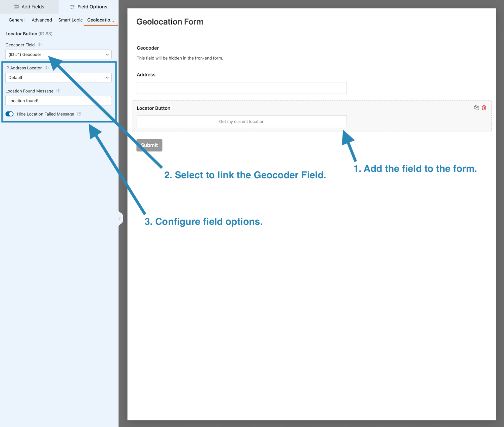Click the hidden field description text
Screen dimensions: 504x427
(x=180, y=58)
